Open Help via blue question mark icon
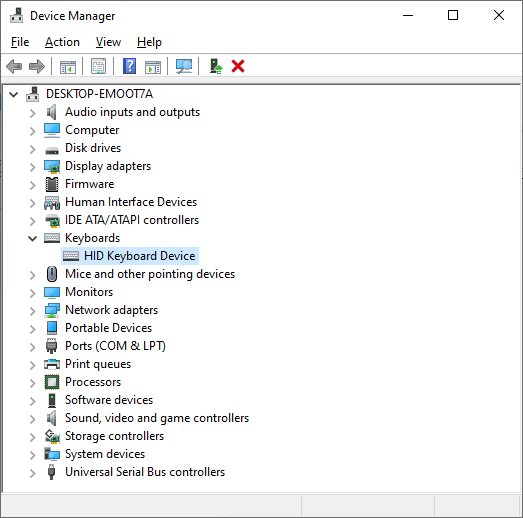This screenshot has width=523, height=518. pos(129,66)
